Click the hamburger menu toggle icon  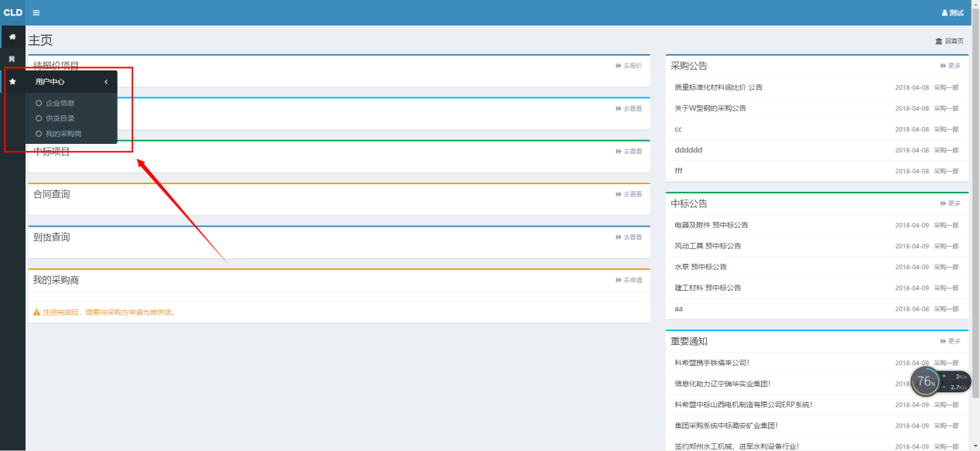36,12
